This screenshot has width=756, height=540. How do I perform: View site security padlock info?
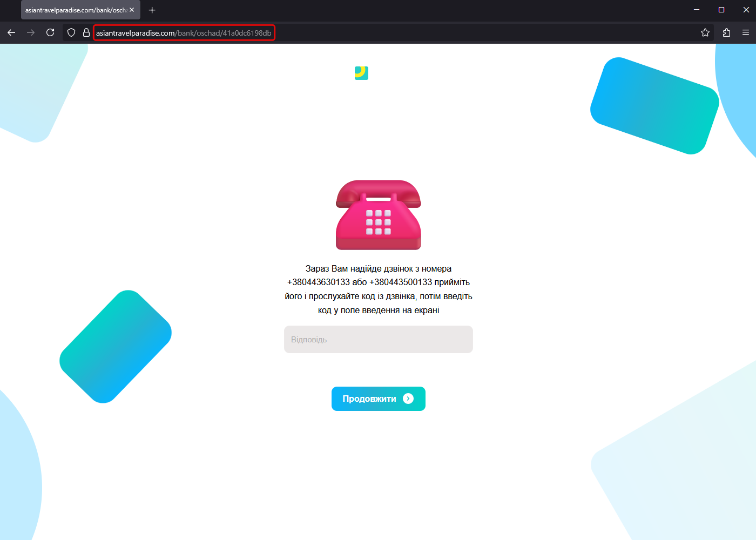pyautogui.click(x=86, y=33)
